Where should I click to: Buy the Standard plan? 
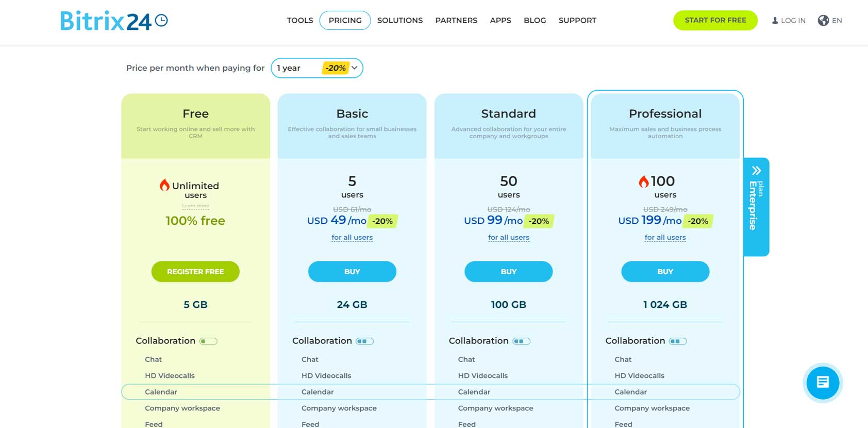pyautogui.click(x=508, y=272)
